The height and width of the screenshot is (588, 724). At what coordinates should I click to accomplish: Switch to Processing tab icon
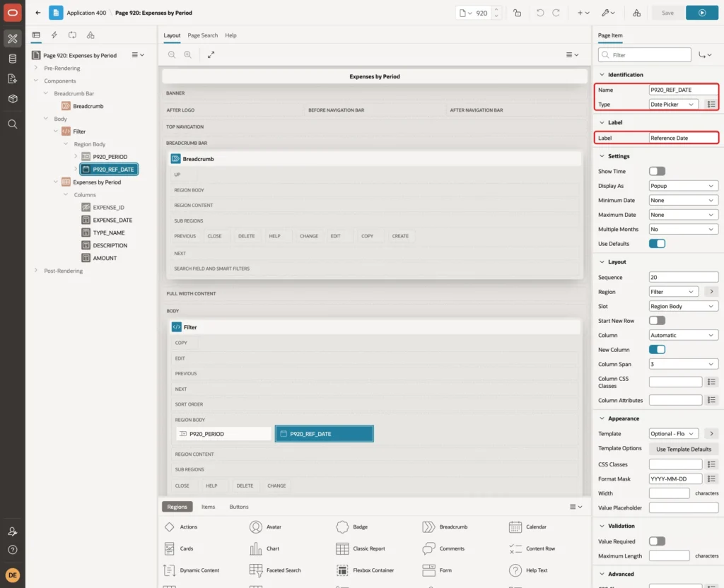click(73, 35)
